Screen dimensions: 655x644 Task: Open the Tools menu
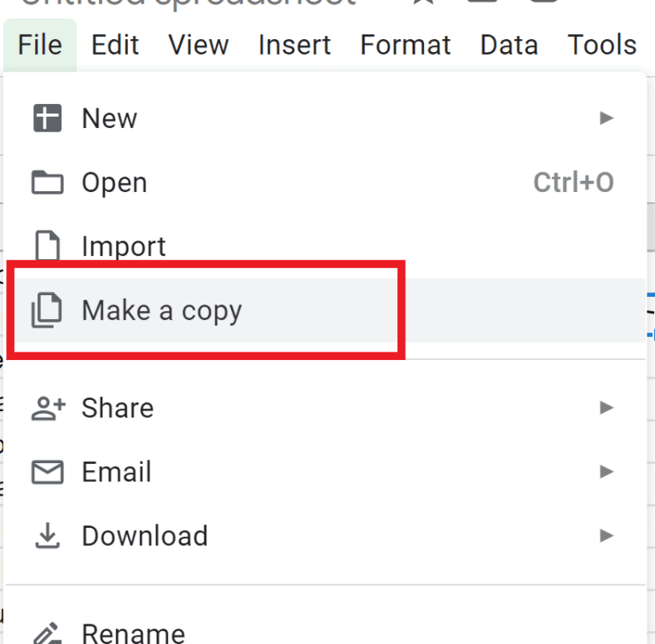click(x=602, y=44)
